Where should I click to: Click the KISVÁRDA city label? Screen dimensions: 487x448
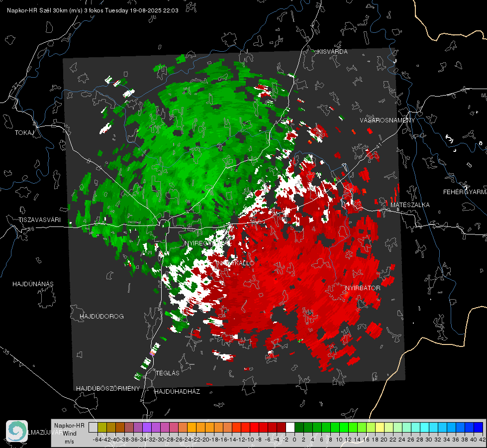tap(332, 52)
